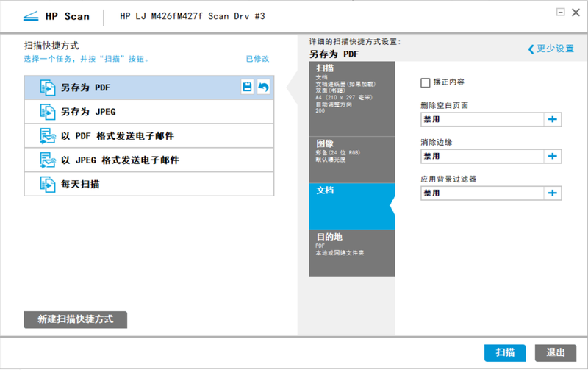Expand the 删除空白页面 plus button

553,119
